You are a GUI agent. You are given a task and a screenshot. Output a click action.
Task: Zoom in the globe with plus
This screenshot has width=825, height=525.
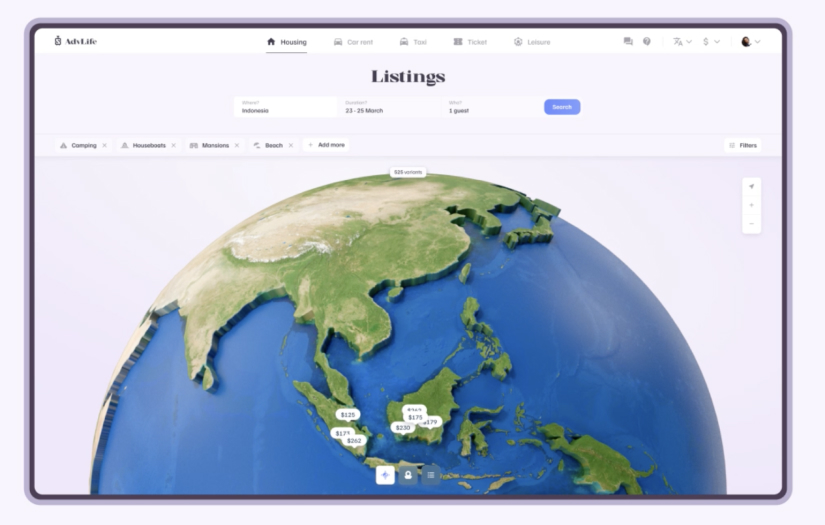[x=751, y=205]
